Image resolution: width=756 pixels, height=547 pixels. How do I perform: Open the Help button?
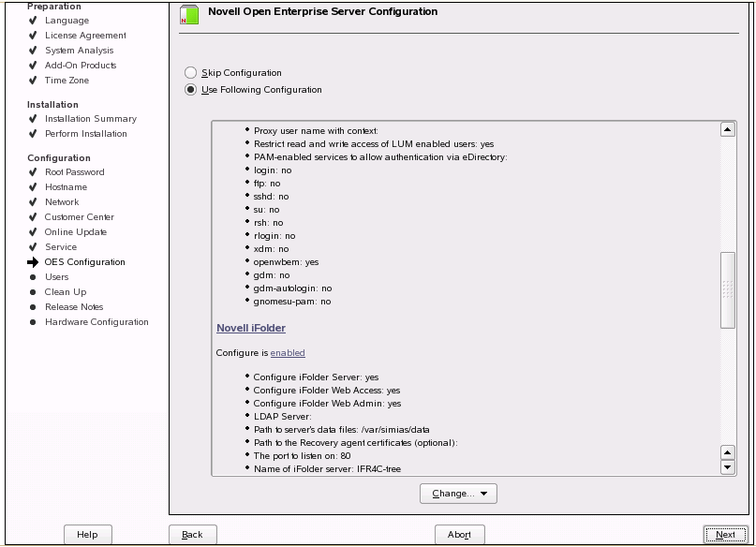coord(87,535)
